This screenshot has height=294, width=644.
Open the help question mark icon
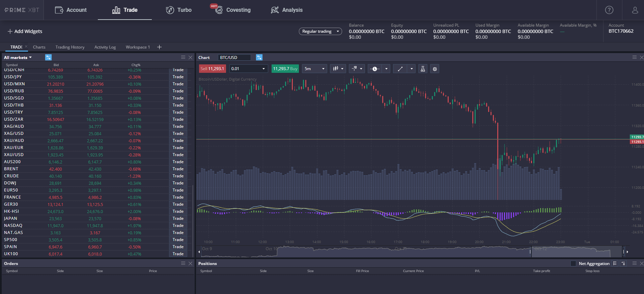(x=609, y=10)
